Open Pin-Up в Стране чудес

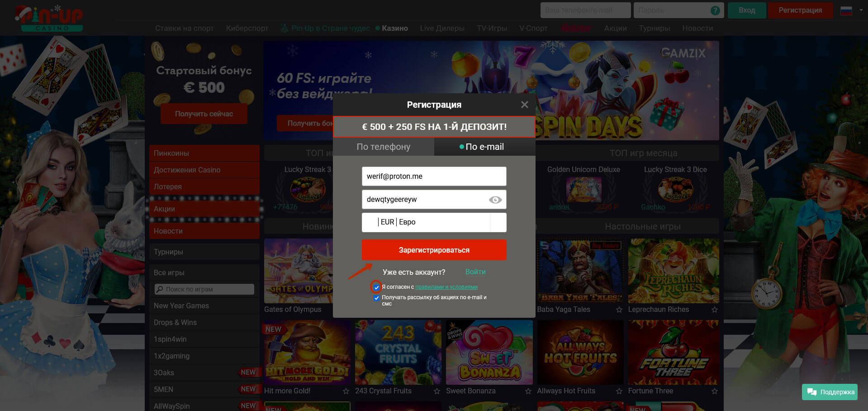[326, 28]
